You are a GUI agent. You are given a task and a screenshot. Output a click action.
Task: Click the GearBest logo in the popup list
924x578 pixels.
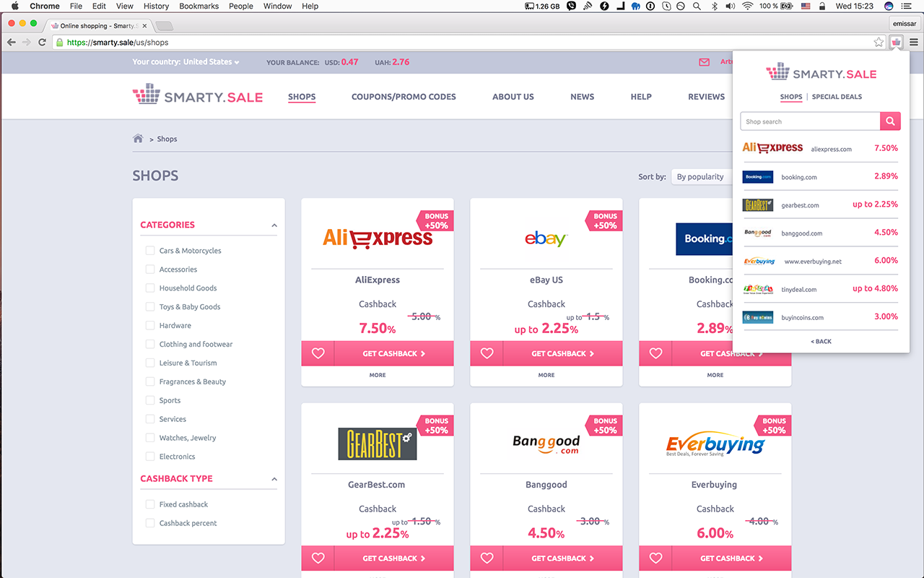pos(758,204)
